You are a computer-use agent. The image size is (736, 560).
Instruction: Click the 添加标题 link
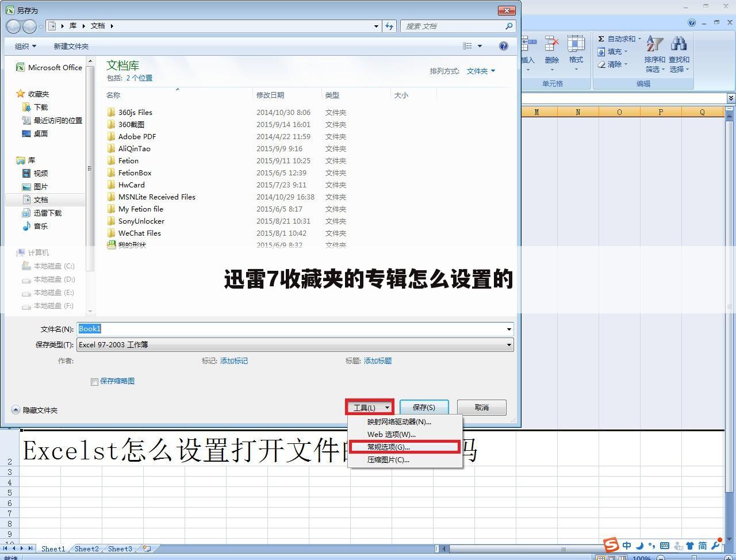pyautogui.click(x=378, y=360)
